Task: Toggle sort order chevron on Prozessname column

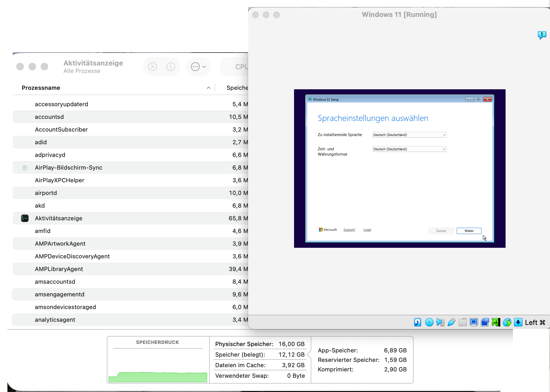Action: (x=209, y=88)
